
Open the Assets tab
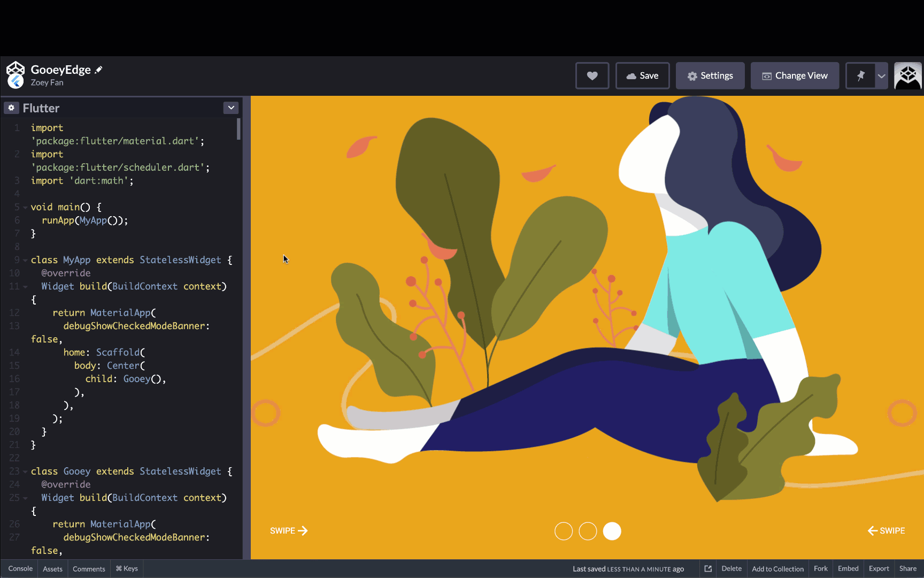[52, 569]
